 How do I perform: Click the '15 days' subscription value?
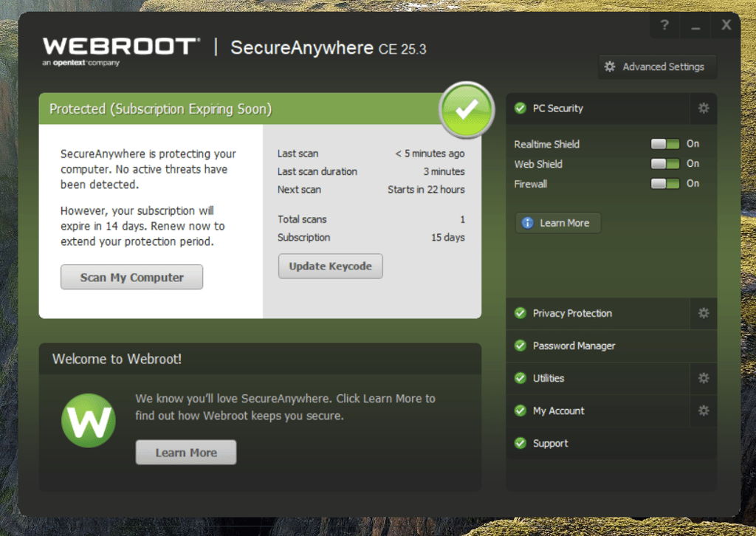pos(448,238)
